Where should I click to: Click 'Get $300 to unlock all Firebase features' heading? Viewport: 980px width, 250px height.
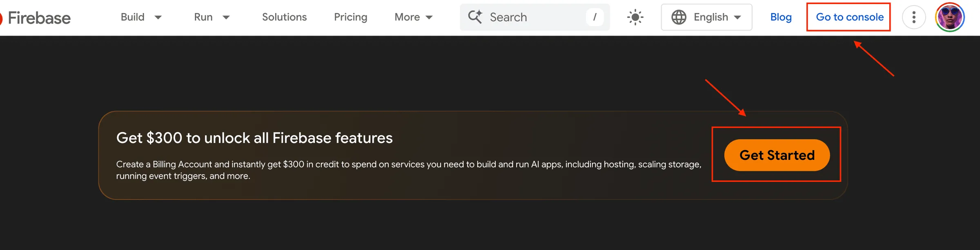point(254,138)
